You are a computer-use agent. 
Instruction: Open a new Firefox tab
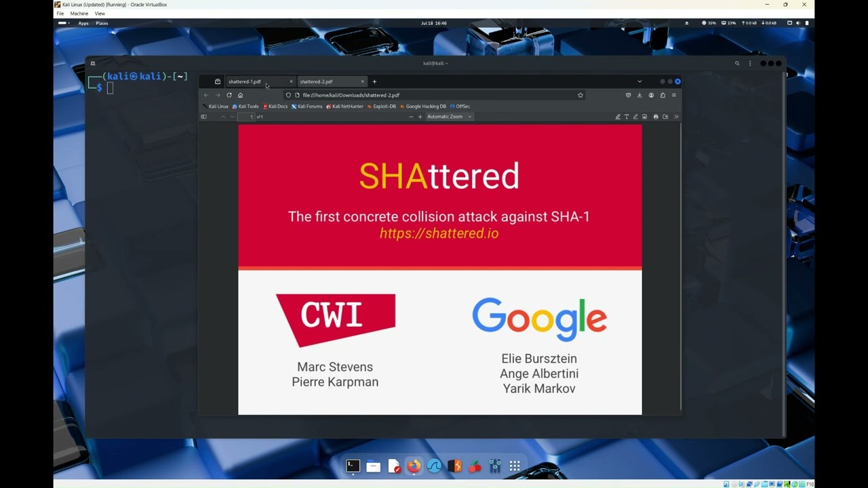tap(374, 81)
